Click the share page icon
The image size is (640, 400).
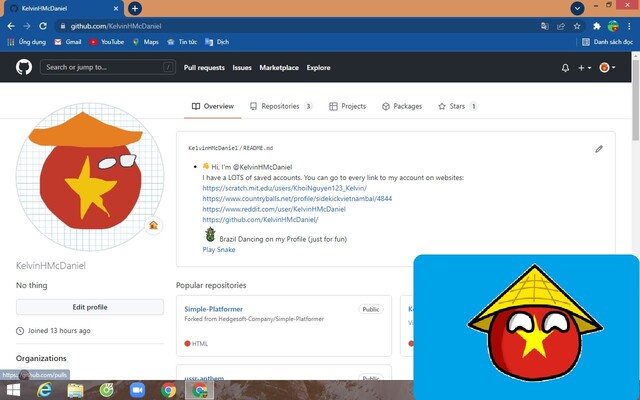tap(561, 26)
